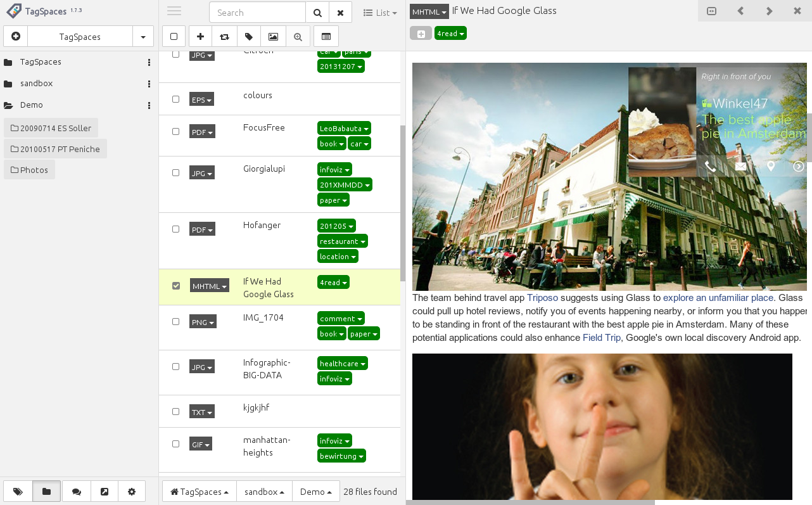
Task: Follow the Triposo link
Action: click(x=542, y=298)
